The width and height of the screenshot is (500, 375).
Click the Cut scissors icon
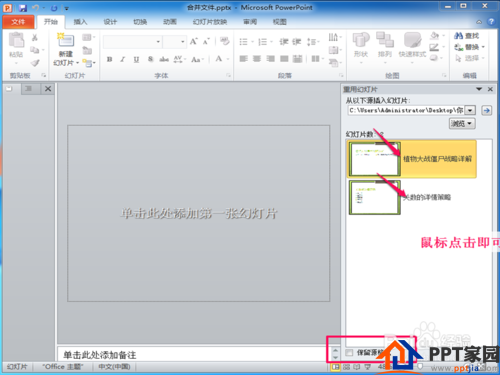coord(35,38)
